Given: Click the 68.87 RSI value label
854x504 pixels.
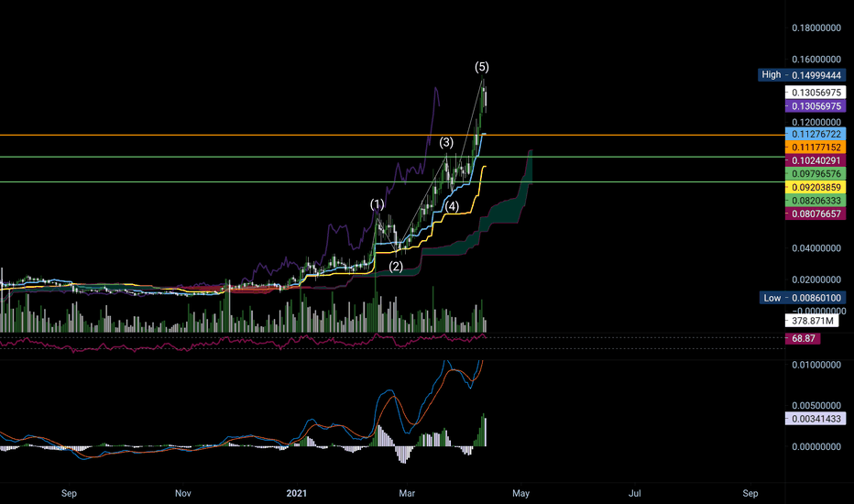Looking at the screenshot, I should [x=803, y=338].
